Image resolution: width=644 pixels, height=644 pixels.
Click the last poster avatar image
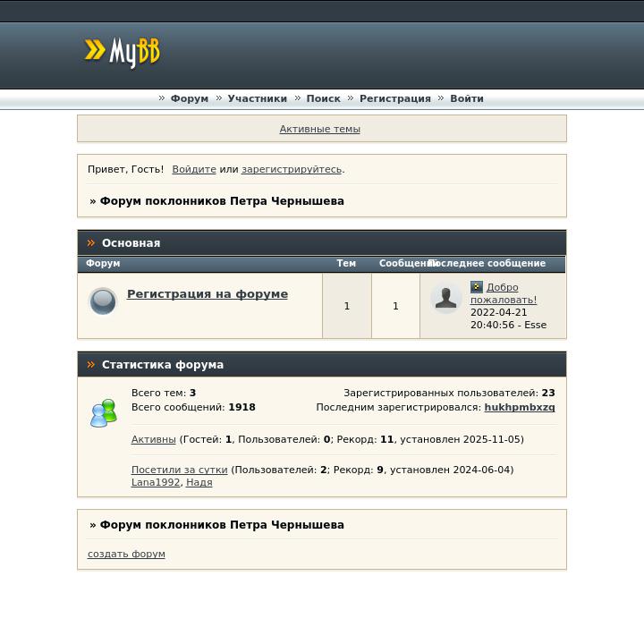coord(445,299)
